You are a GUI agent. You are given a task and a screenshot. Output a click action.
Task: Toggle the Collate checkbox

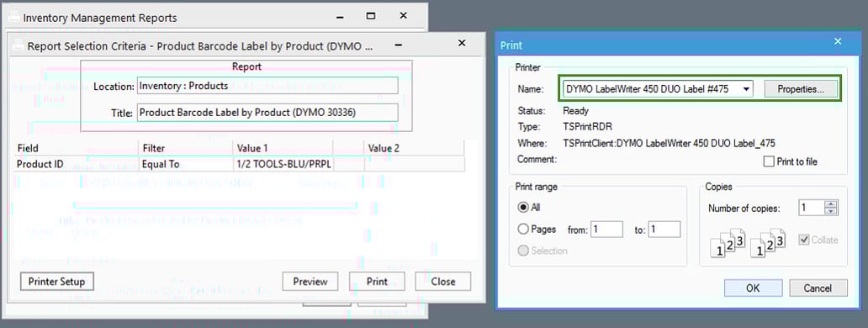tap(804, 240)
